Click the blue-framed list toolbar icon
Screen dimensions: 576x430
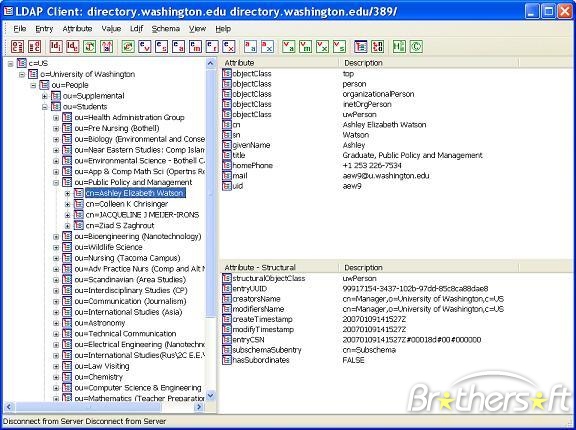(360, 46)
